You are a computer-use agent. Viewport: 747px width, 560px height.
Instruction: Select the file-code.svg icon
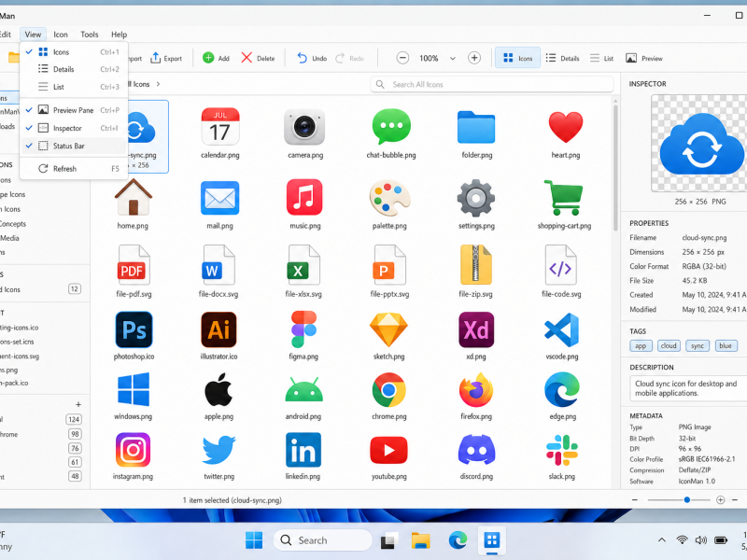click(x=561, y=272)
